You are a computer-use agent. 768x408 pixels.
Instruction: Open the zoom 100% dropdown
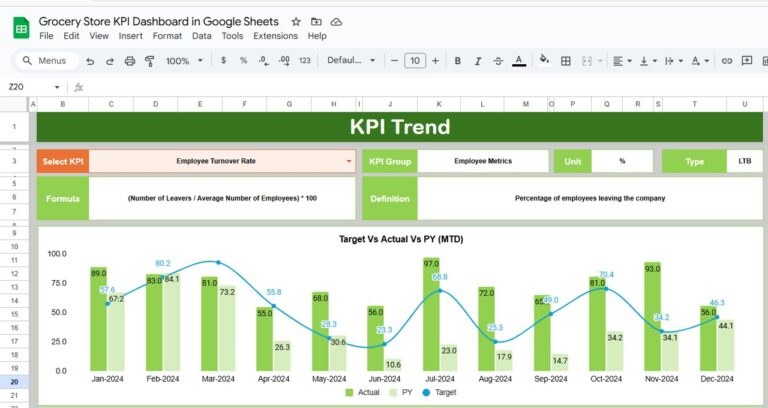pyautogui.click(x=184, y=61)
